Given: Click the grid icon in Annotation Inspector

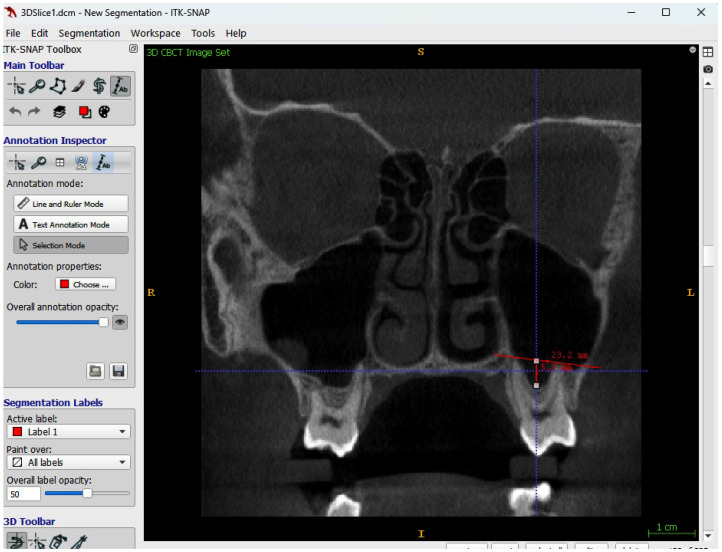Looking at the screenshot, I should coord(60,163).
